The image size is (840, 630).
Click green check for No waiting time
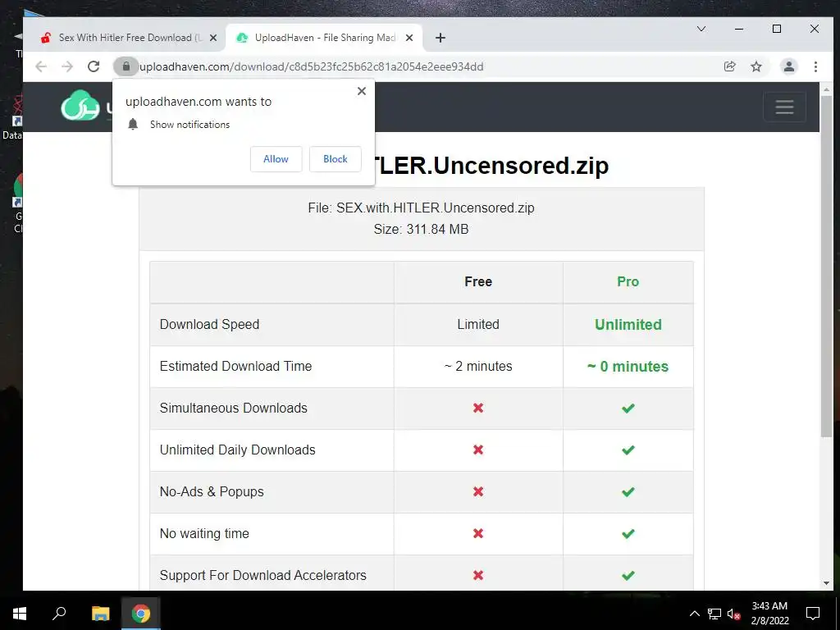[x=628, y=533]
